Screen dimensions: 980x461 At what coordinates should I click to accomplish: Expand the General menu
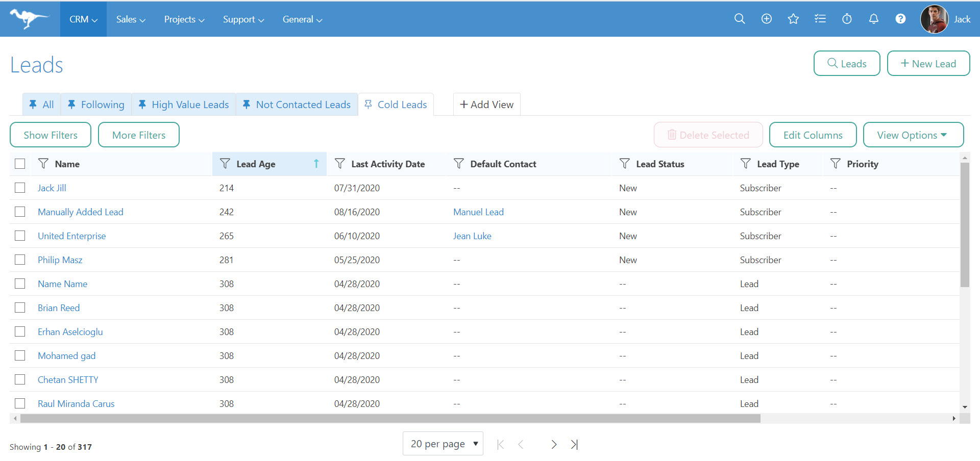[x=302, y=19]
